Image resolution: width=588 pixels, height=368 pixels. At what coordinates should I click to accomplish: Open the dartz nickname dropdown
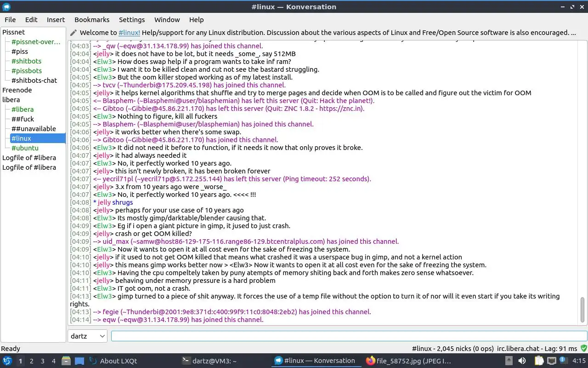(x=87, y=336)
